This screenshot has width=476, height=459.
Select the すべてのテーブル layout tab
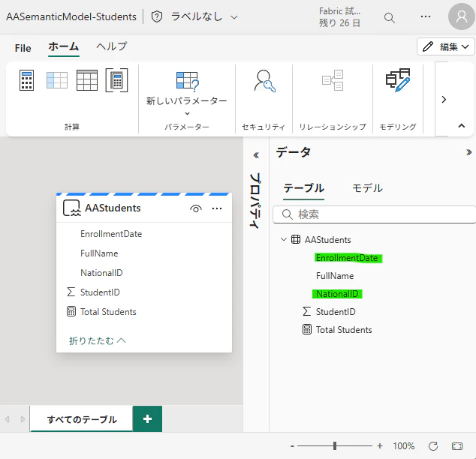pyautogui.click(x=82, y=419)
